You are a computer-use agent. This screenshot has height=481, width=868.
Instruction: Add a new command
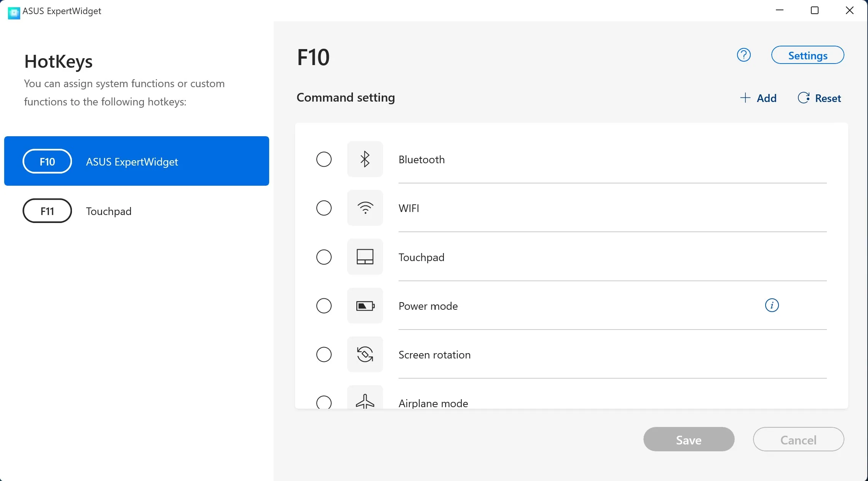pos(758,98)
